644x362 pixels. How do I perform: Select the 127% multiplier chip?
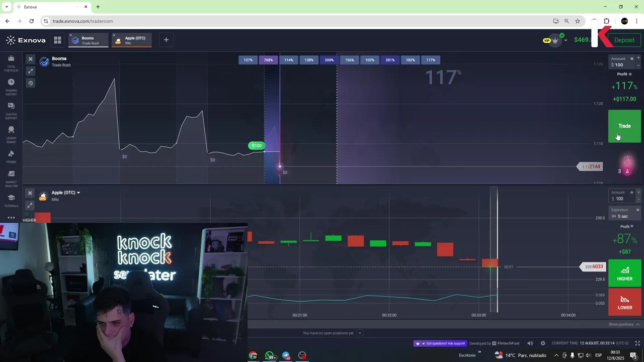(248, 60)
